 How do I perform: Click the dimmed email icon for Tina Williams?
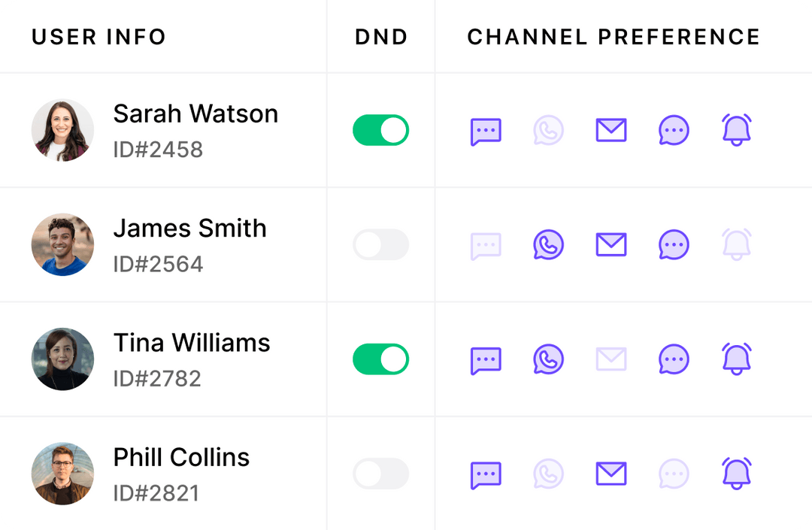click(611, 359)
